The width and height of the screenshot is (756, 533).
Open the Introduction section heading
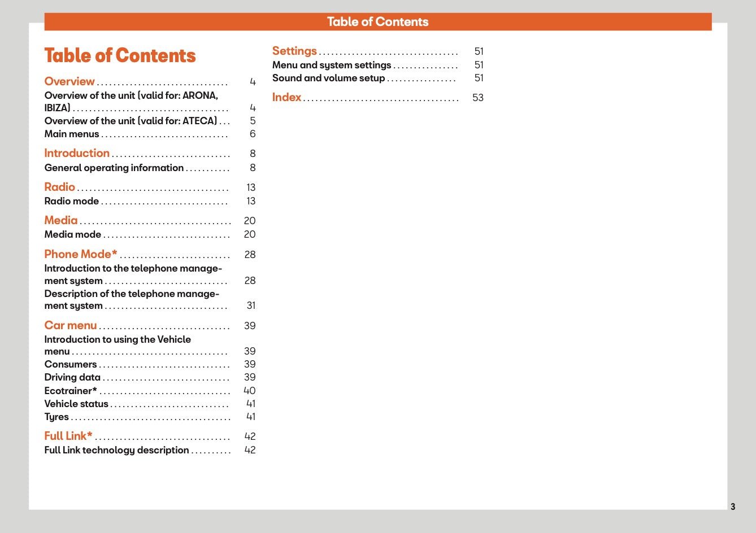click(77, 153)
